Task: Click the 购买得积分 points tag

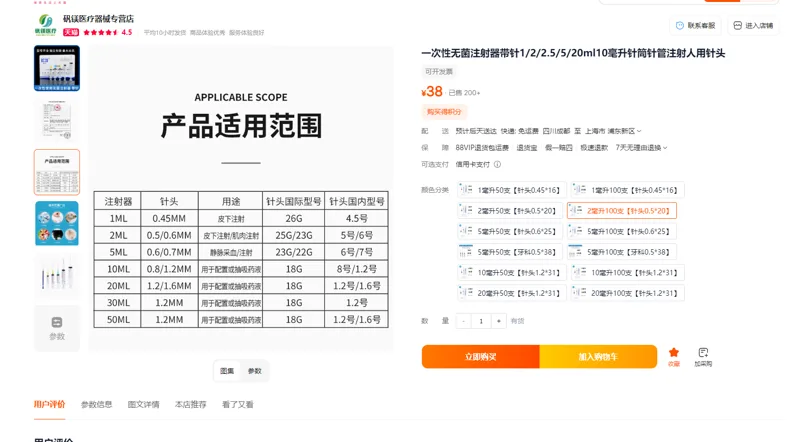Action: tap(444, 112)
